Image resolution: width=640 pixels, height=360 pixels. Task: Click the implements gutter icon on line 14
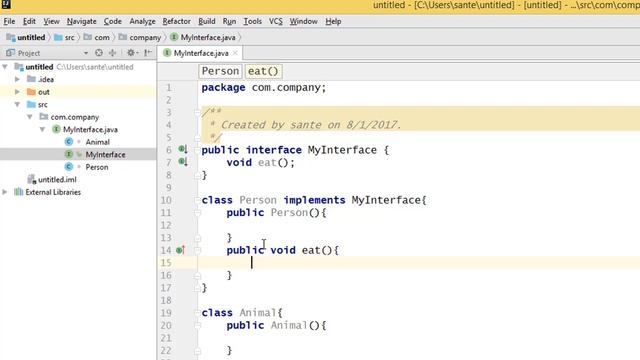pyautogui.click(x=180, y=250)
